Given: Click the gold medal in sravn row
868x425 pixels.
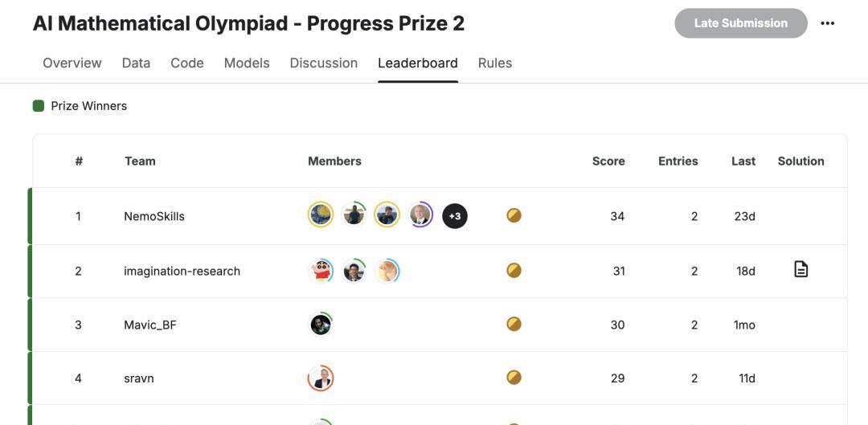Looking at the screenshot, I should 514,378.
